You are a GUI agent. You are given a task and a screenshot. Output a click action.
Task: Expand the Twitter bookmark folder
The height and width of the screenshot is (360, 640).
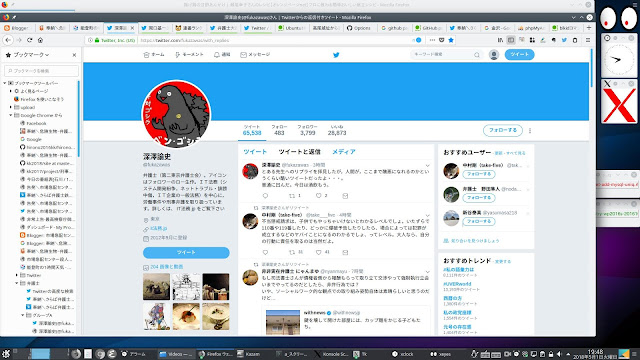click(x=17, y=275)
